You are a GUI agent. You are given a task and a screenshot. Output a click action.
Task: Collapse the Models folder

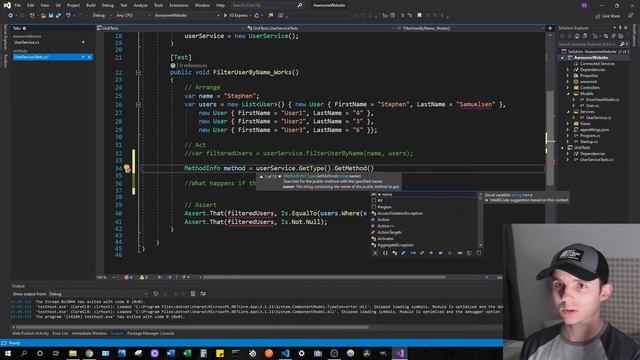[x=568, y=94]
